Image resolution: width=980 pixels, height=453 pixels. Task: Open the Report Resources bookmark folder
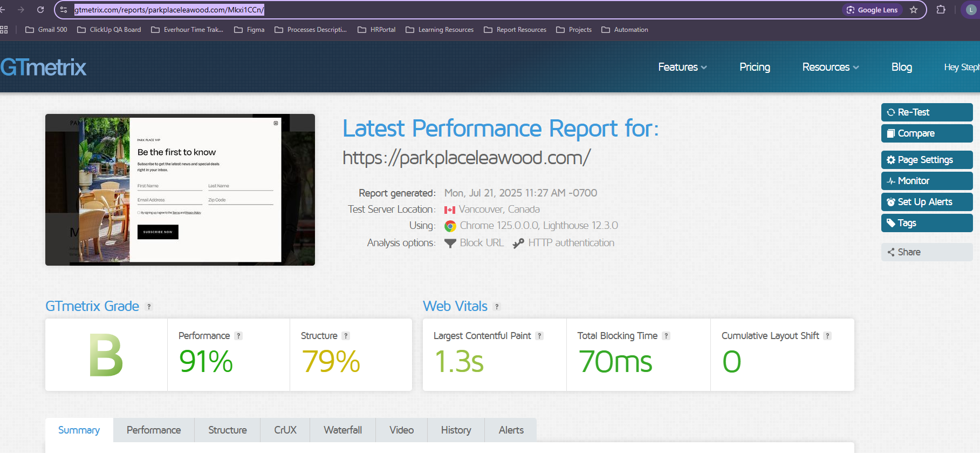[x=515, y=30]
